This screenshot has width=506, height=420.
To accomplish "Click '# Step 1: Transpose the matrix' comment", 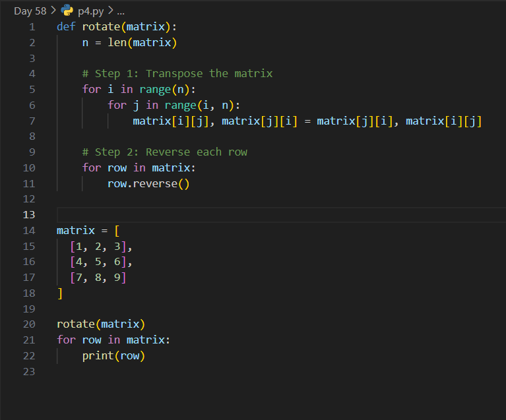I will (177, 74).
